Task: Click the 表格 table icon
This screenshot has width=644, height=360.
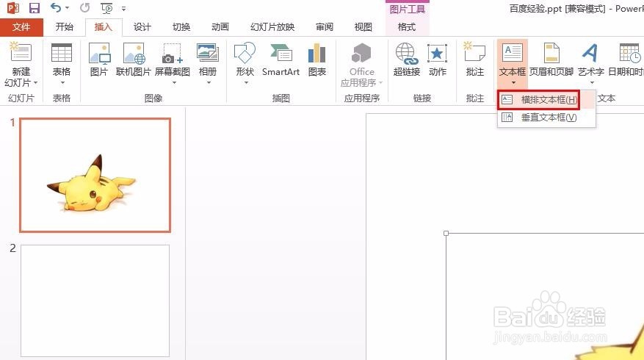Action: coord(62,52)
